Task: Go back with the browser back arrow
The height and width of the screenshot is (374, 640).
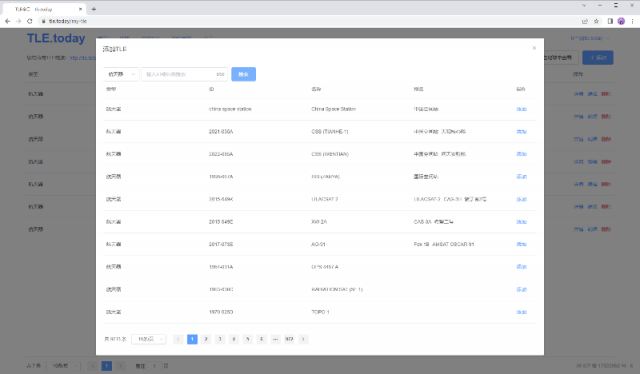Action: point(7,21)
